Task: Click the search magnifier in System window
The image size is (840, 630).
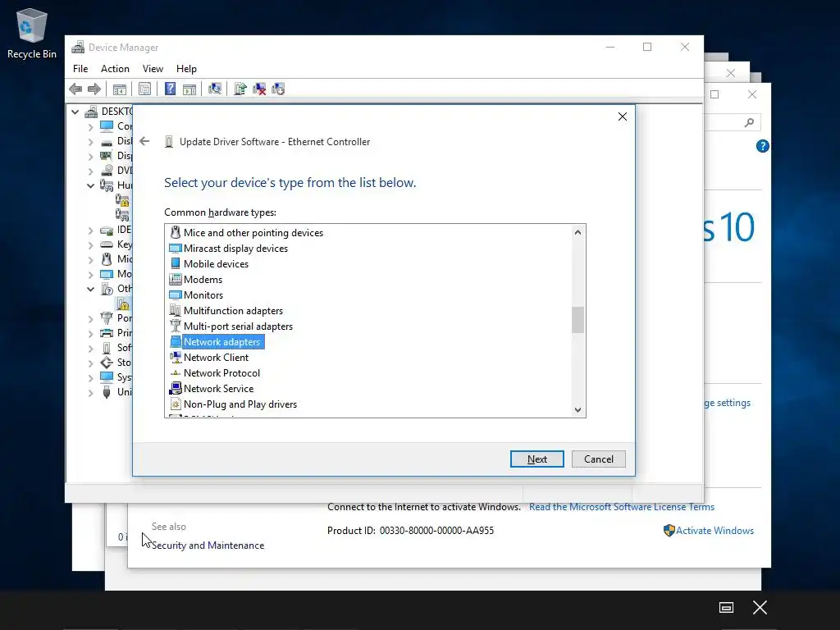Action: pos(749,123)
